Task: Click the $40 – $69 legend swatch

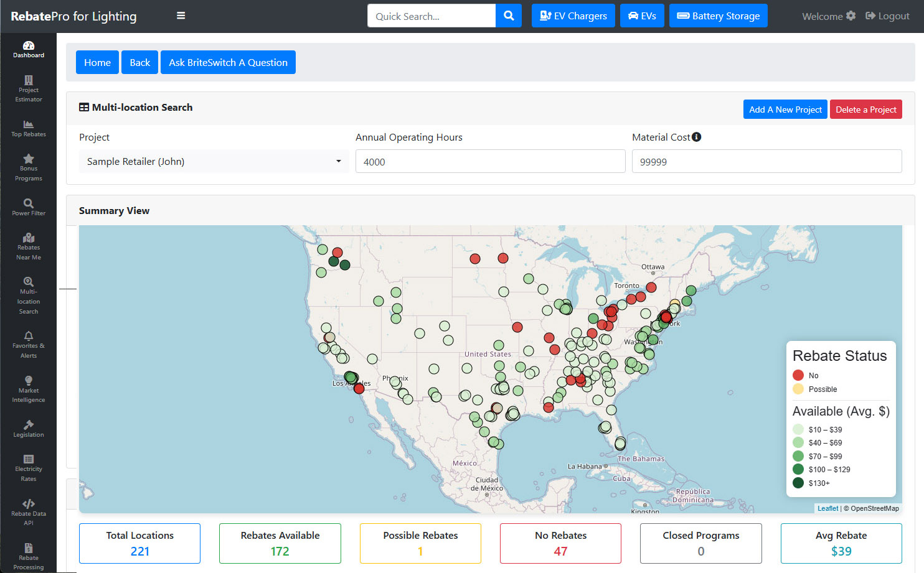Action: (x=798, y=442)
